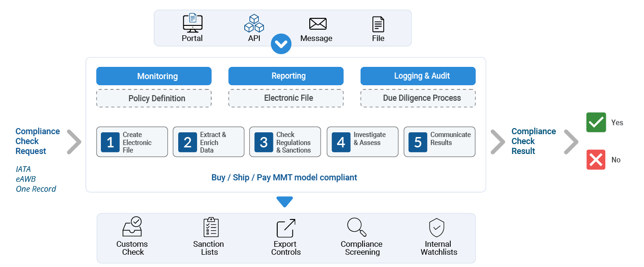Click the File document icon

click(378, 24)
